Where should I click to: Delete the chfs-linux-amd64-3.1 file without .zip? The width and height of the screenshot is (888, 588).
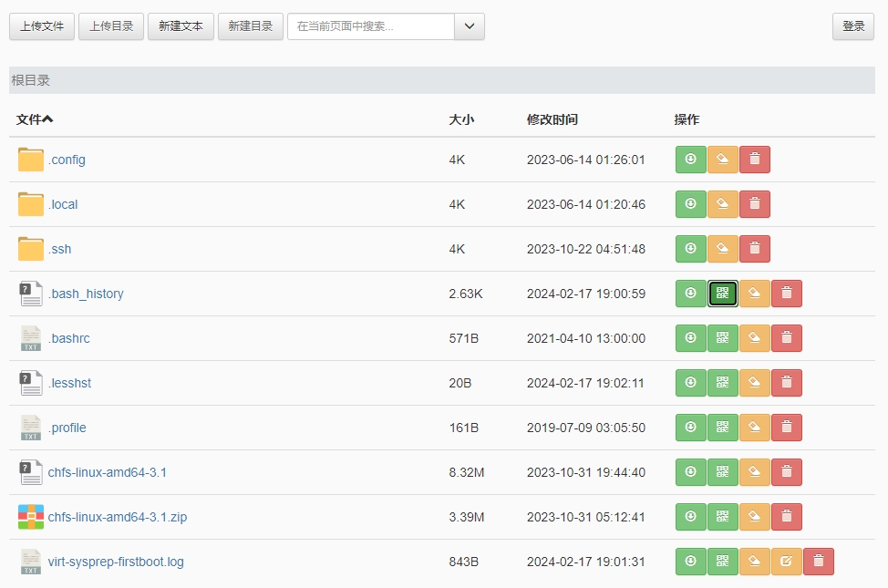coord(786,472)
